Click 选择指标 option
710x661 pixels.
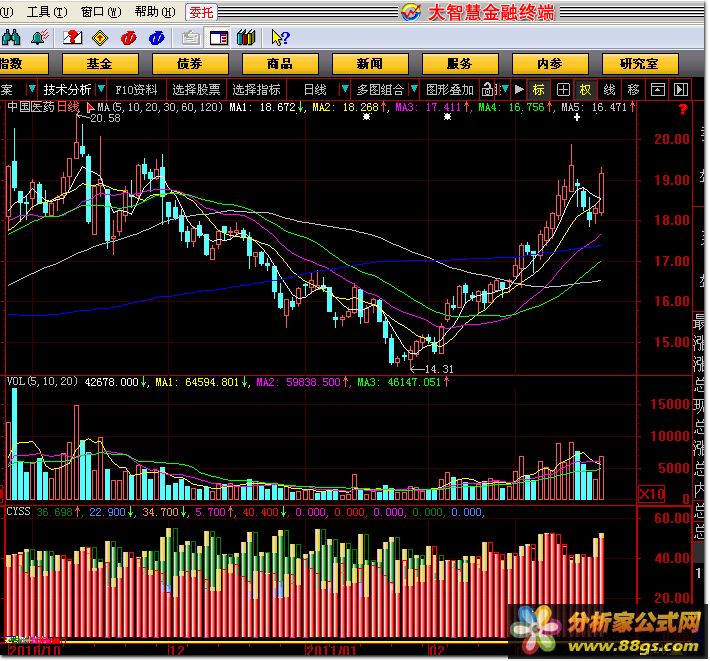click(x=256, y=90)
